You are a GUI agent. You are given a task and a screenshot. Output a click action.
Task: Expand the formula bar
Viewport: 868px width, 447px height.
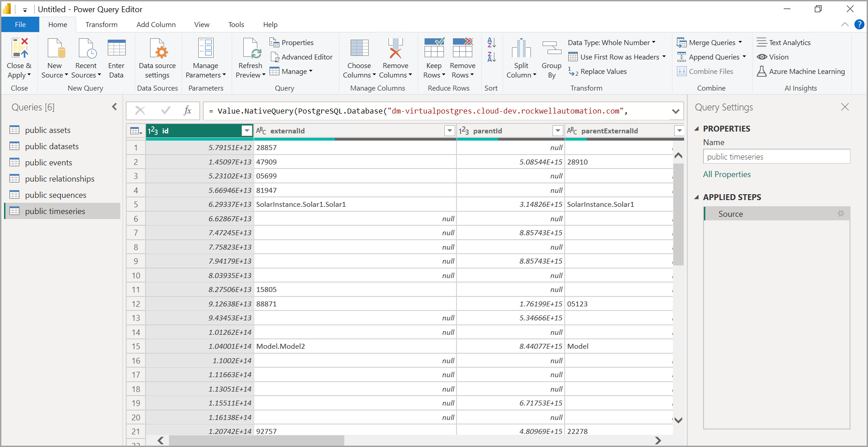click(x=675, y=111)
